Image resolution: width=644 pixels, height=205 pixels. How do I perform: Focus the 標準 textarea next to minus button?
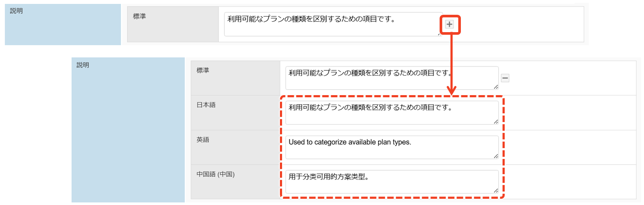click(391, 78)
